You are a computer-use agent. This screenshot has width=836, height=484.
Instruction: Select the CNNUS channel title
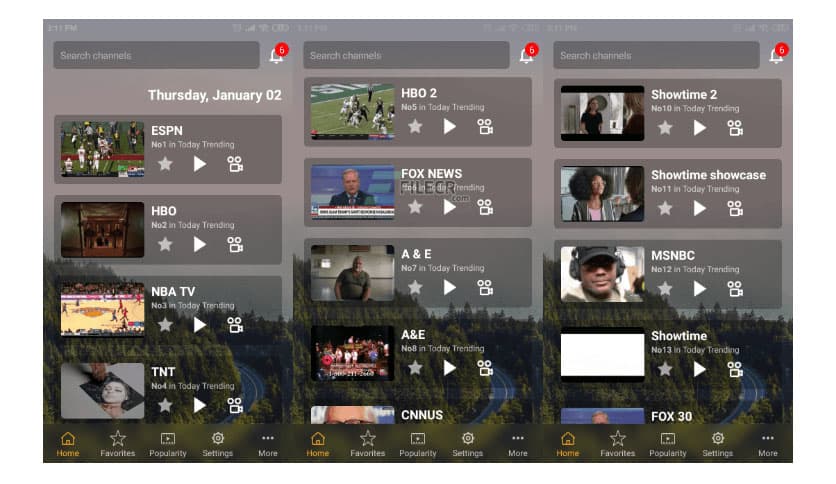(422, 415)
